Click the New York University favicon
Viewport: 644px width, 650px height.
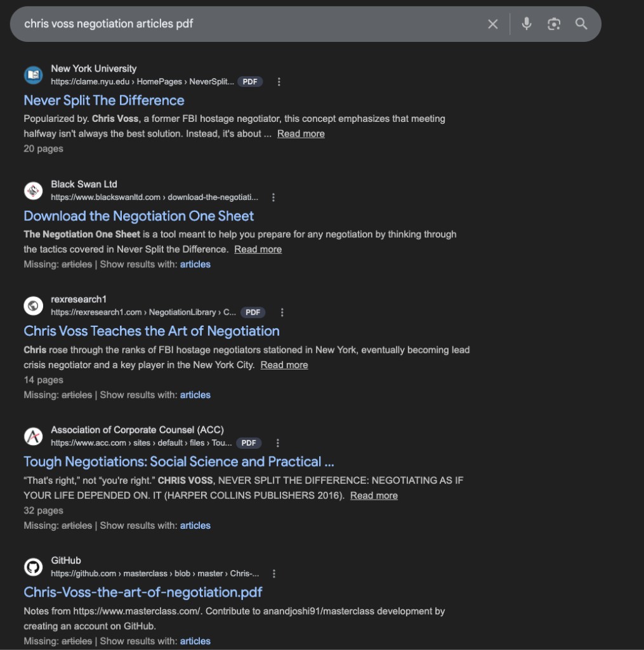(33, 76)
